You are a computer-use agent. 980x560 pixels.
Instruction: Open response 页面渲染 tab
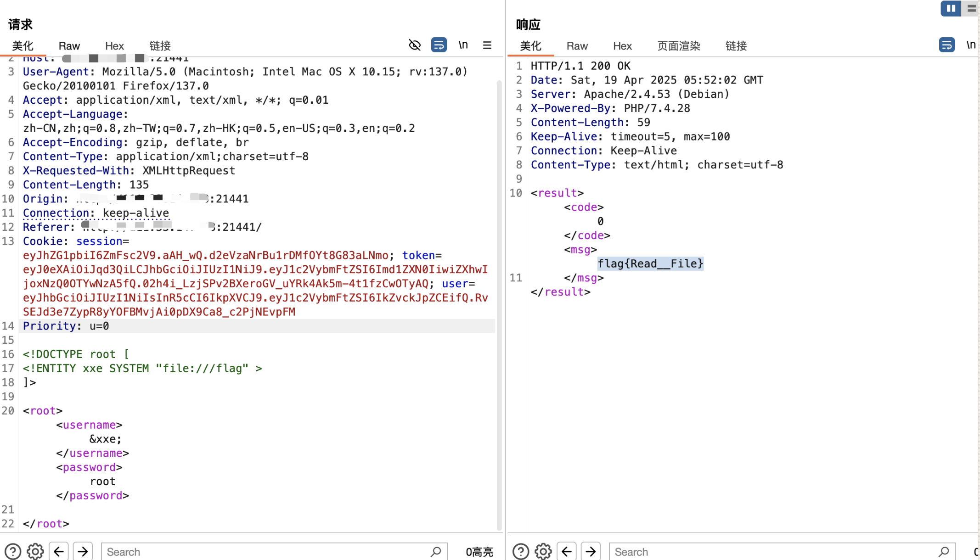678,46
